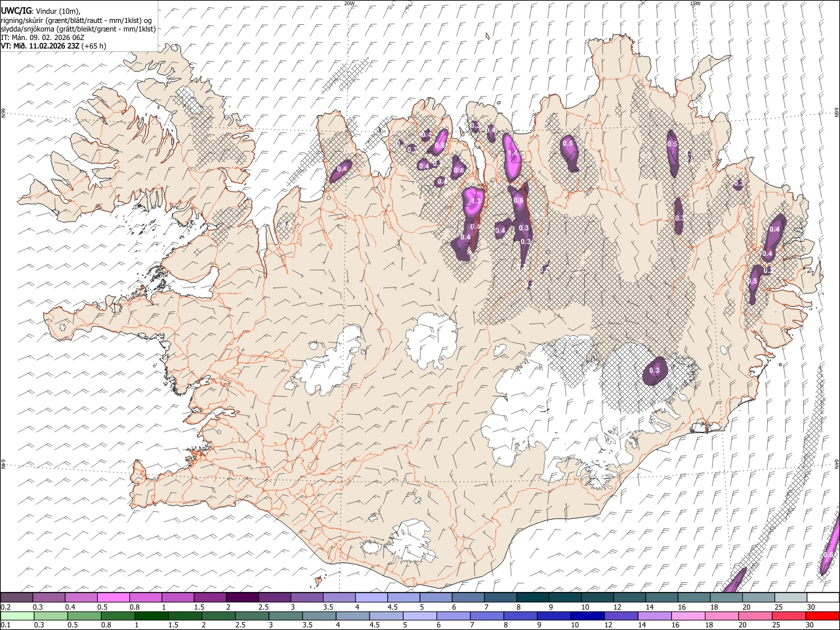Pick the bright pink swatch between 0.5 and 0.8, upper row
This screenshot has height=630, width=840.
click(x=113, y=597)
